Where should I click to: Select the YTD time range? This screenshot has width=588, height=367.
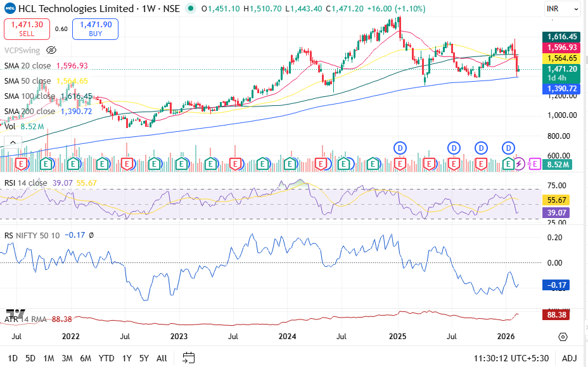point(106,358)
